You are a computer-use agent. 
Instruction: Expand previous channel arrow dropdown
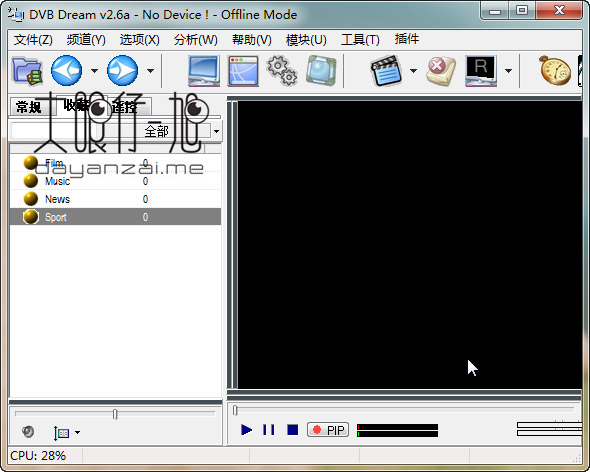[94, 70]
